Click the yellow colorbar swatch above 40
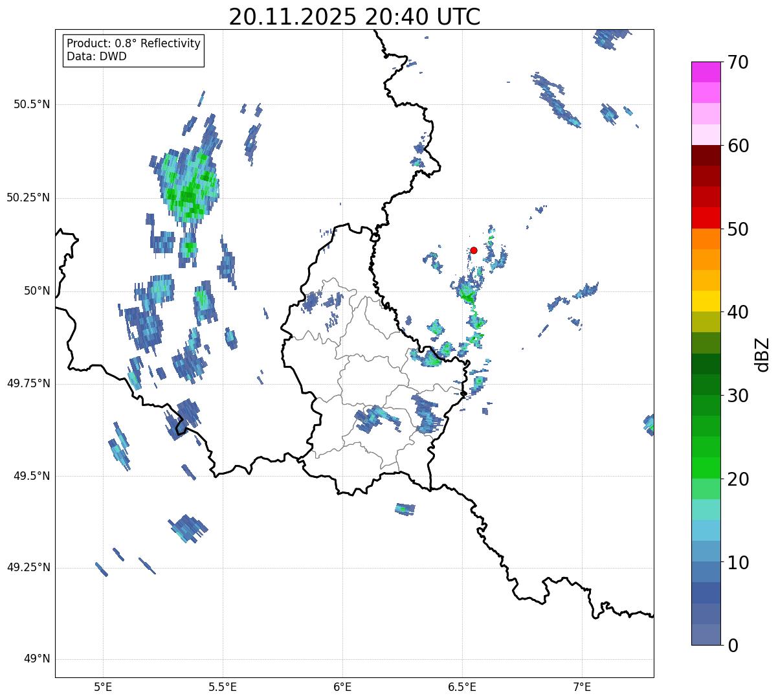This screenshot has height=700, width=778. coord(706,301)
